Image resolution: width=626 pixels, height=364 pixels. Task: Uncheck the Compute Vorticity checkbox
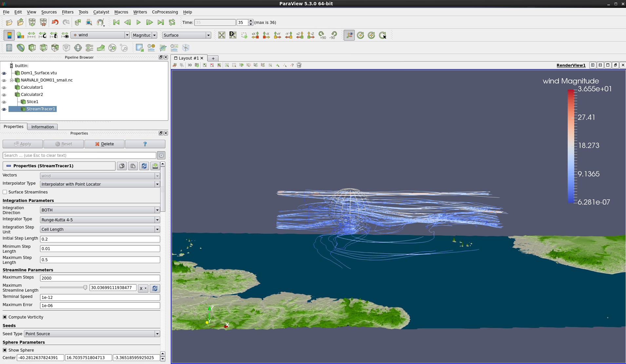point(5,317)
